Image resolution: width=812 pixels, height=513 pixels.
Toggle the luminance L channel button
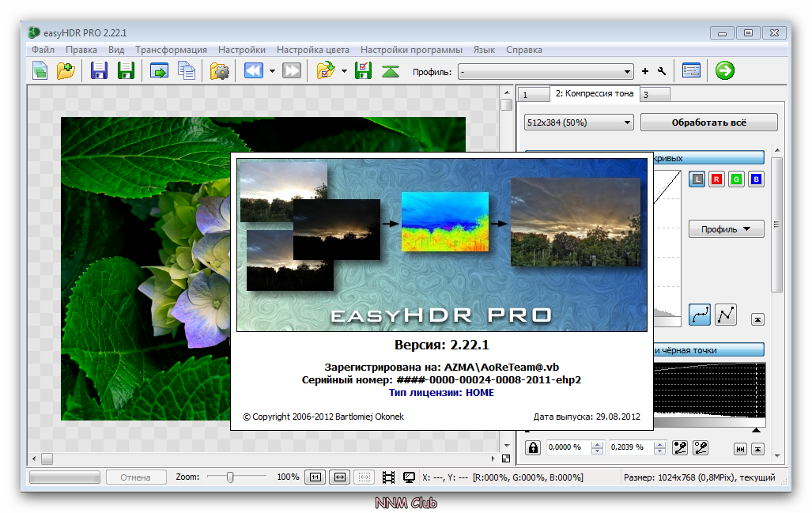tap(697, 179)
